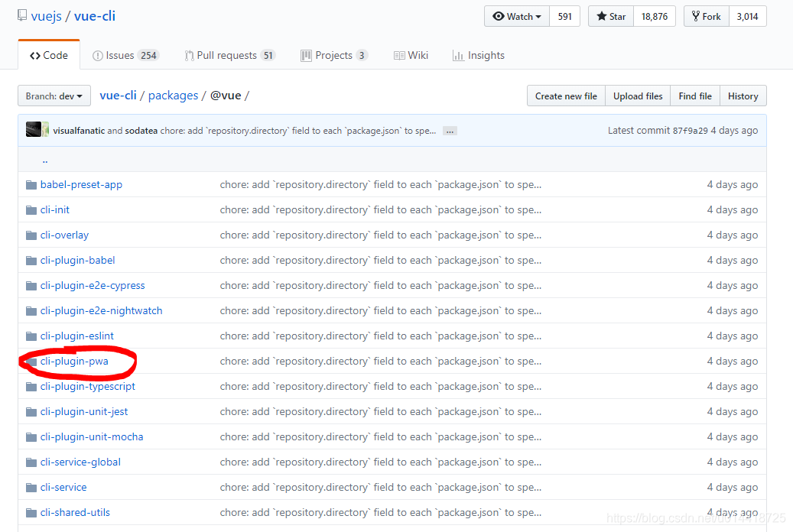Open the cli-plugin-unit-mocha folder
The width and height of the screenshot is (793, 532).
[x=92, y=437]
